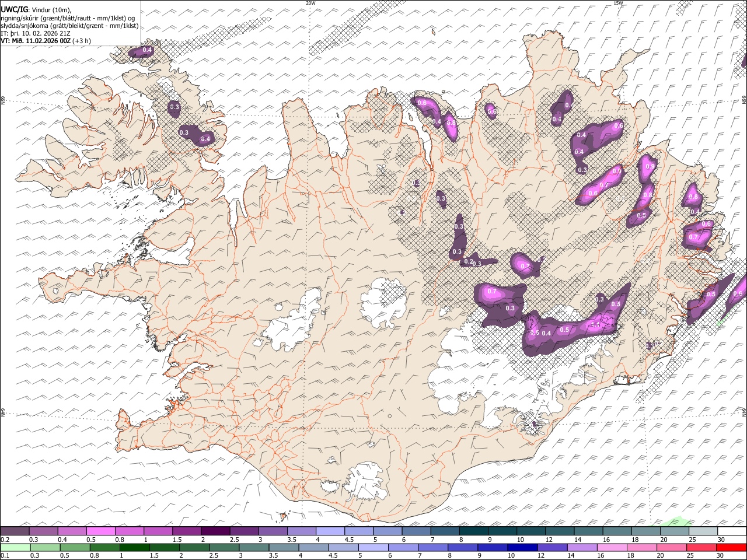Click the snow legend swatch labeled 0.2

click(x=15, y=531)
